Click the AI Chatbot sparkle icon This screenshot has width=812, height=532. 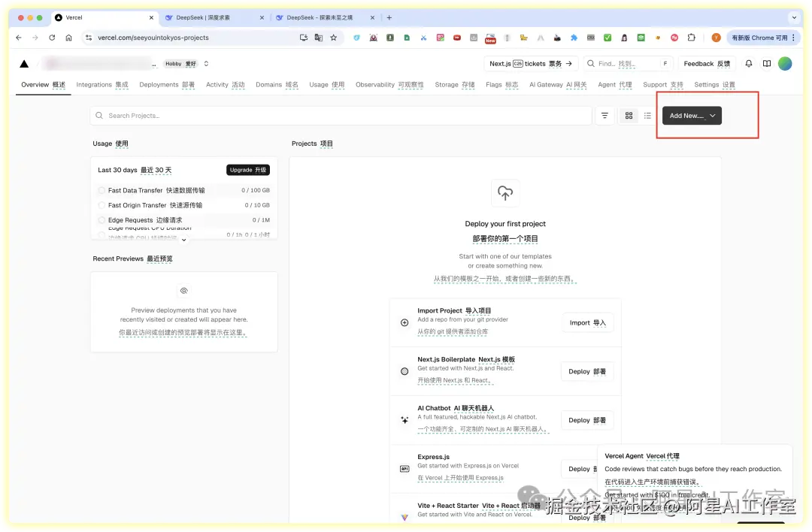click(x=404, y=420)
